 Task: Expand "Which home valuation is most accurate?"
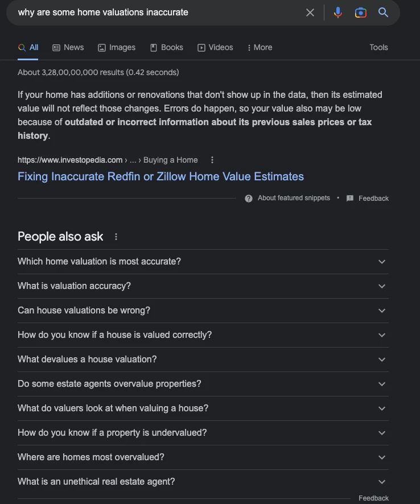coord(203,262)
